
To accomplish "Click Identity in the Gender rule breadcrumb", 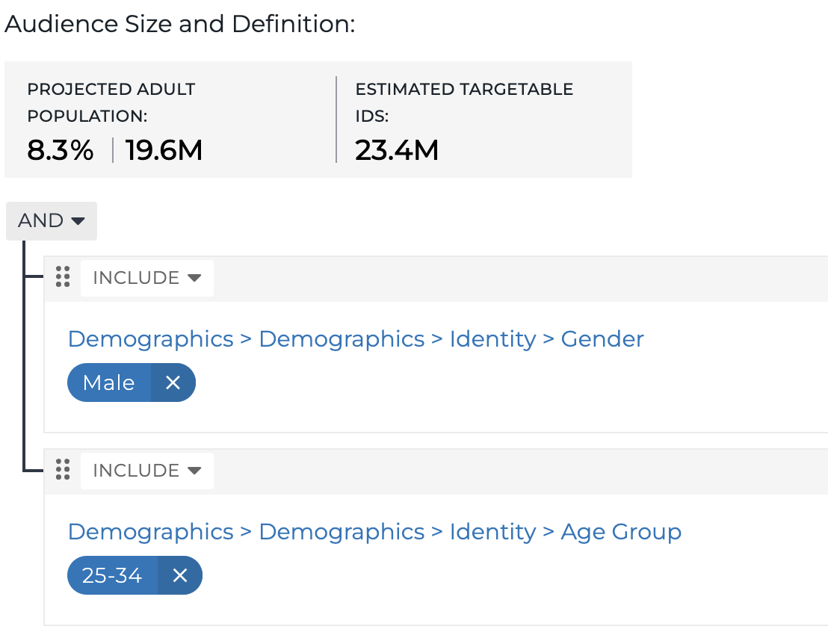I will 492,339.
